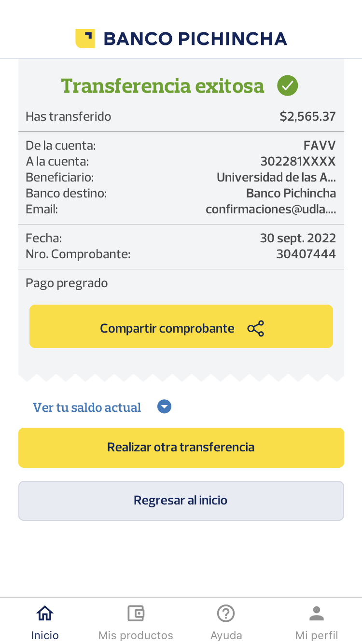Open the Mi perfil person icon

pos(317,614)
